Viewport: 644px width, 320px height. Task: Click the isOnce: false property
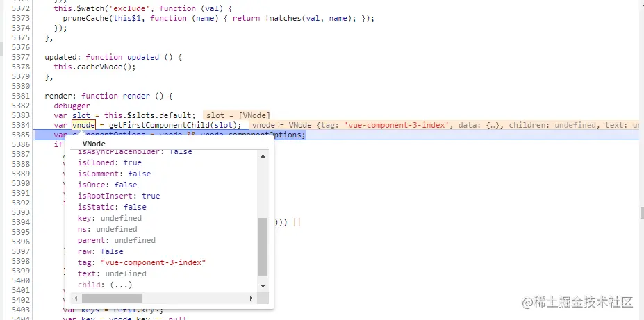click(x=107, y=185)
